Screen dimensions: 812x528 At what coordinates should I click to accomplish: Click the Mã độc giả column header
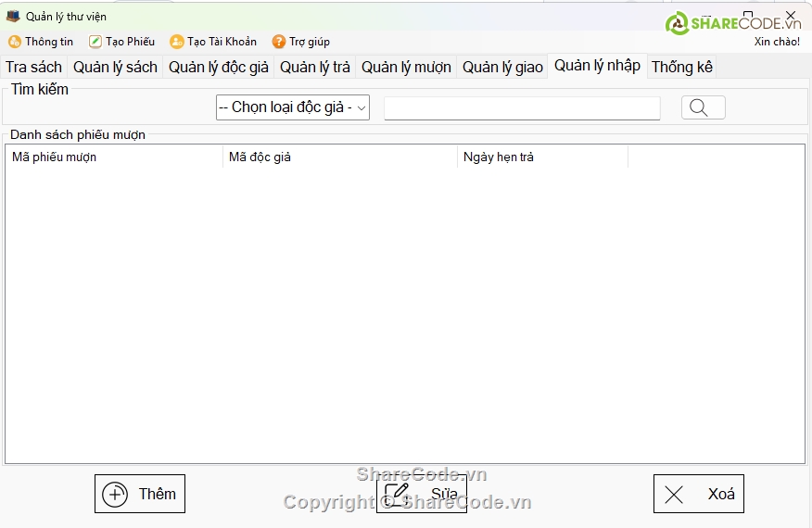click(340, 157)
